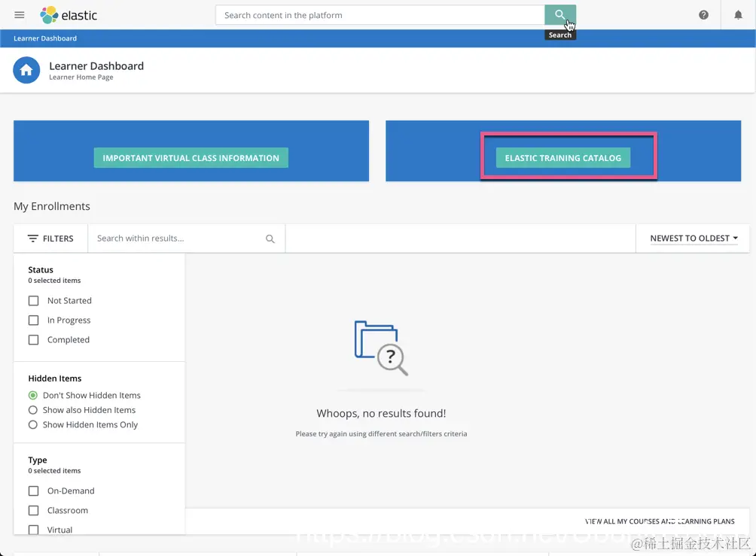Click the Please try again using different criteria text

click(381, 433)
